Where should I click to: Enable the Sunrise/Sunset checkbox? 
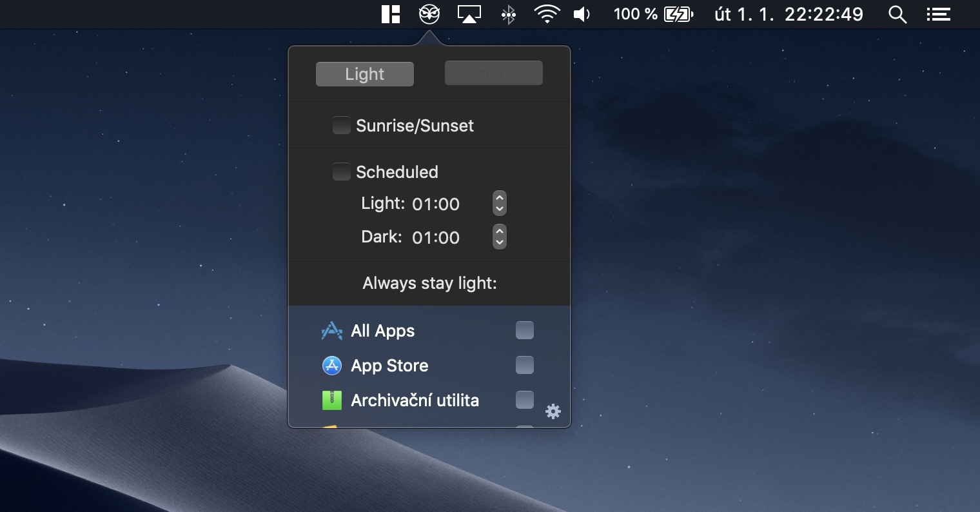point(341,125)
